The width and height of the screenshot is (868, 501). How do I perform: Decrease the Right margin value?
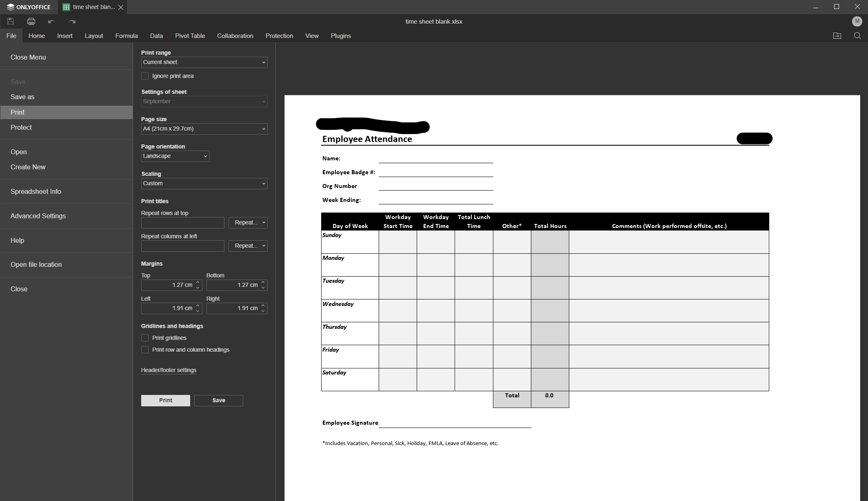[x=263, y=311]
